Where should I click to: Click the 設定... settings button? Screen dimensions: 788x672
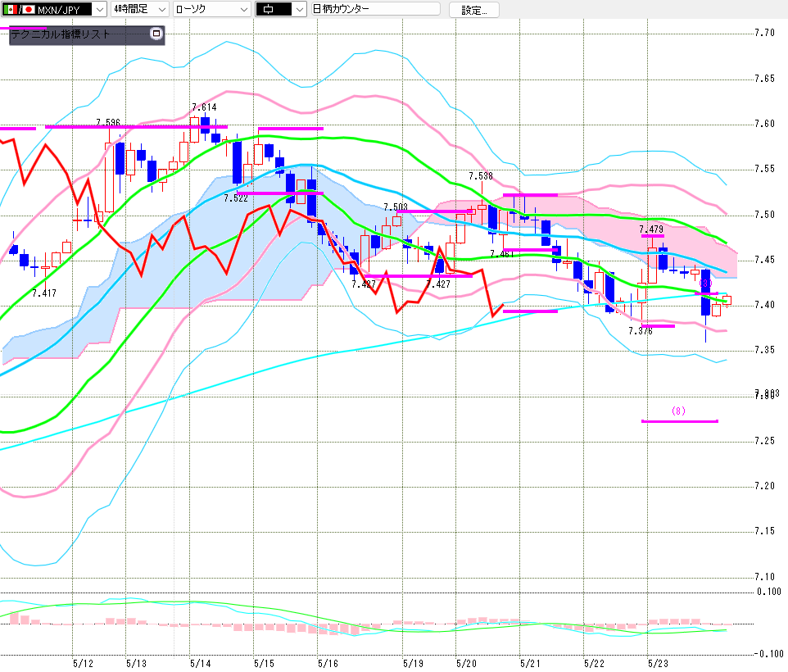474,10
